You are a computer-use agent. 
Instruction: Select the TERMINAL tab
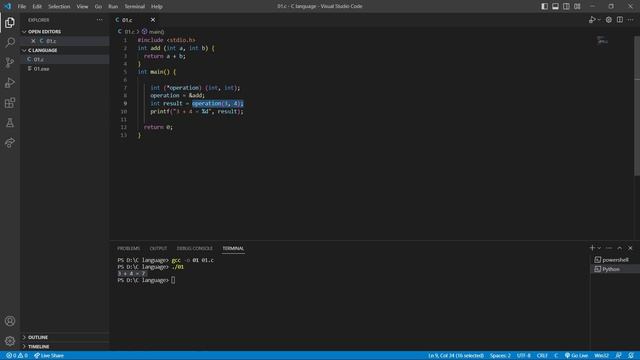pos(233,248)
